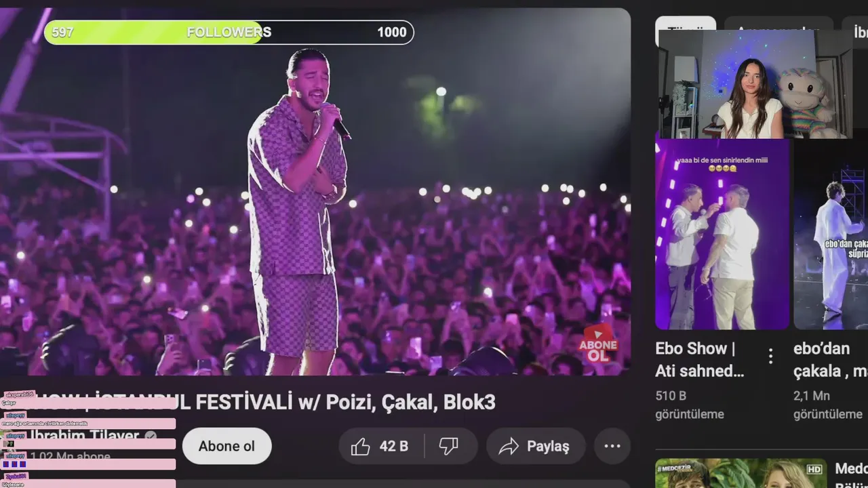Open the Ebo Show Shorts thumbnail
868x488 pixels.
(x=722, y=234)
